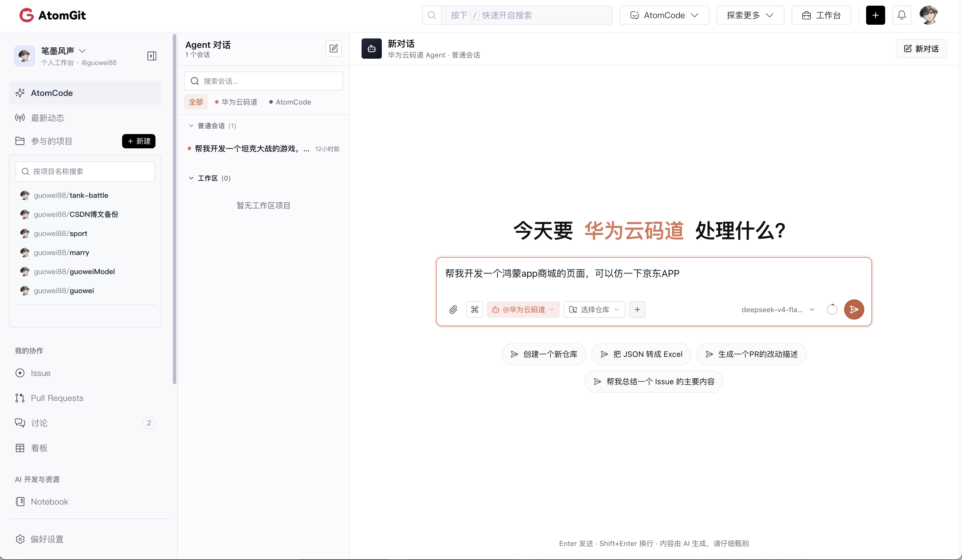
Task: Open the user avatar menu
Action: click(929, 15)
